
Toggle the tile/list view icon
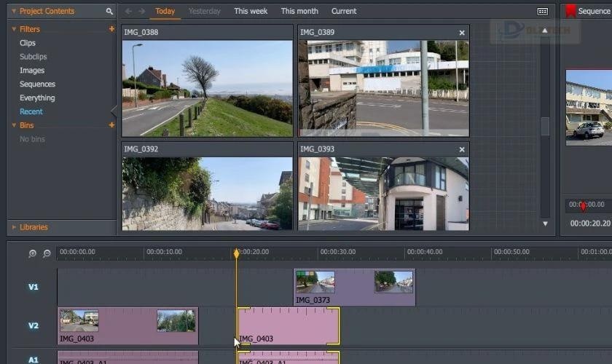point(543,12)
